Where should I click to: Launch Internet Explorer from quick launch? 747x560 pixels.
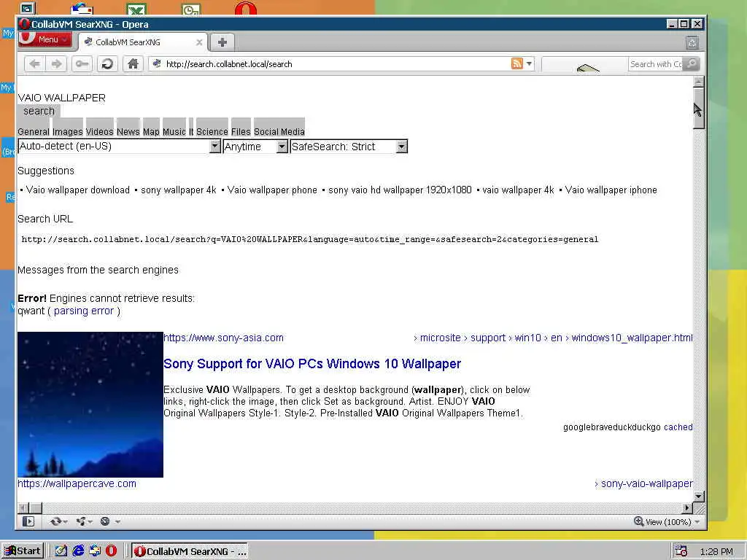click(x=78, y=551)
